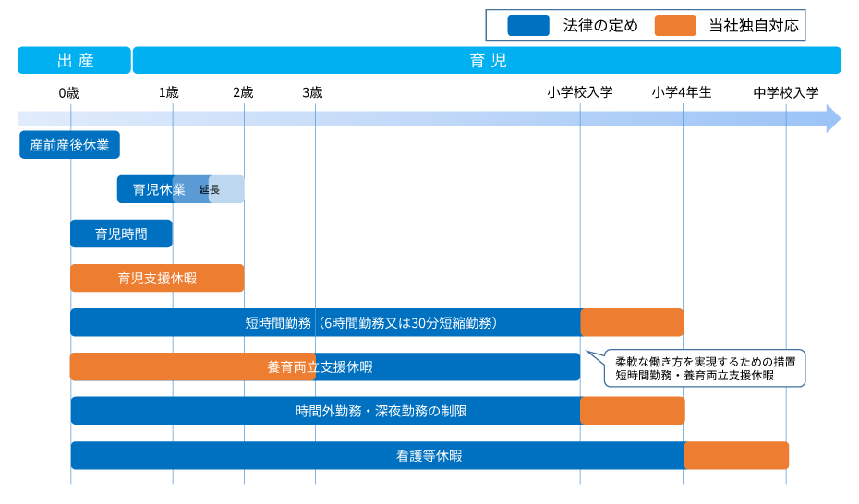Image resolution: width=859 pixels, height=504 pixels.
Task: Click the 小学校入学 timeline label
Action: [580, 92]
